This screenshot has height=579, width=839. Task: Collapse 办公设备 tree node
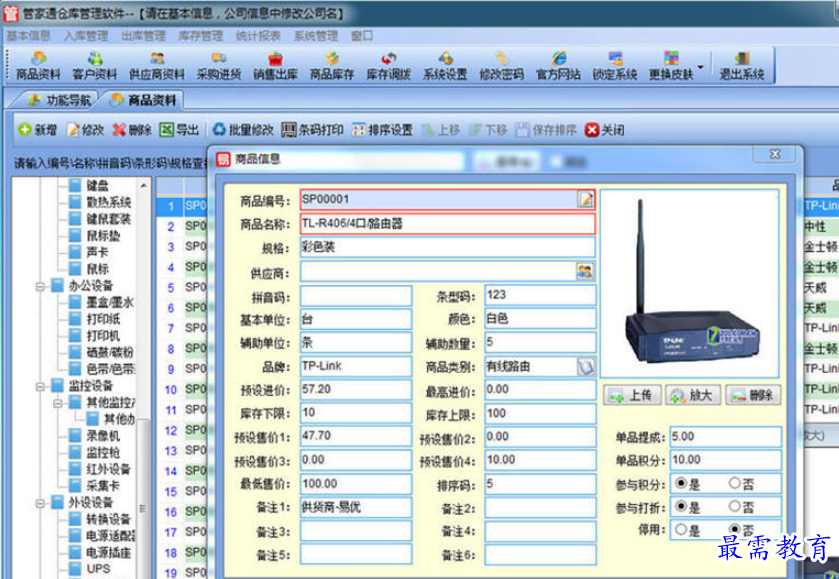(x=40, y=286)
